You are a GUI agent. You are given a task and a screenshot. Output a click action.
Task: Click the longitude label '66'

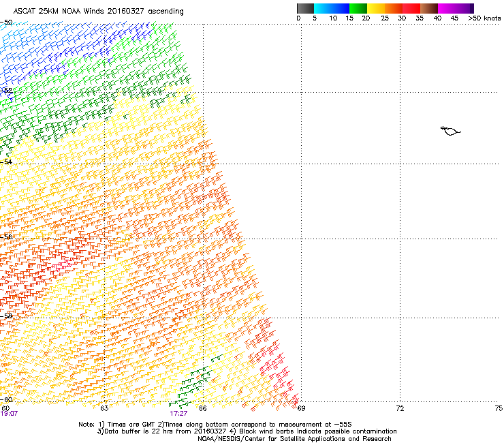click(x=202, y=408)
